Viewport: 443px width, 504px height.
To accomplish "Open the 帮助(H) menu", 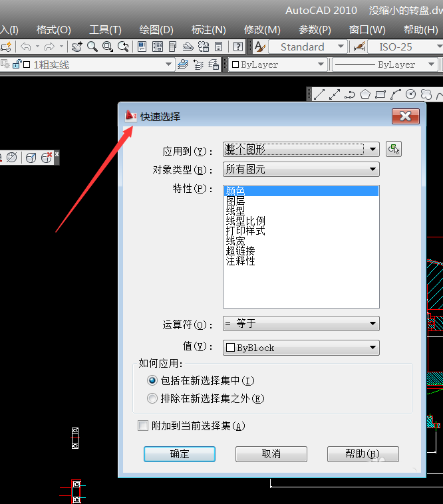I will [x=421, y=30].
